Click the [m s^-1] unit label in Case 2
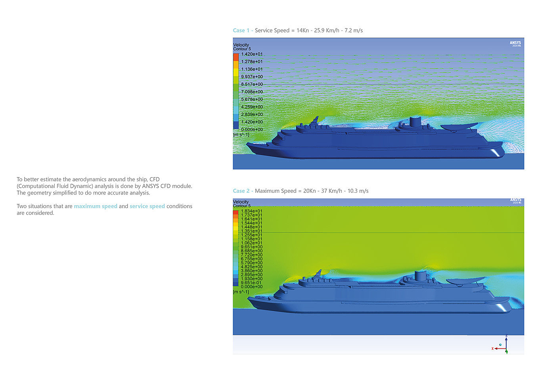 coord(241,292)
